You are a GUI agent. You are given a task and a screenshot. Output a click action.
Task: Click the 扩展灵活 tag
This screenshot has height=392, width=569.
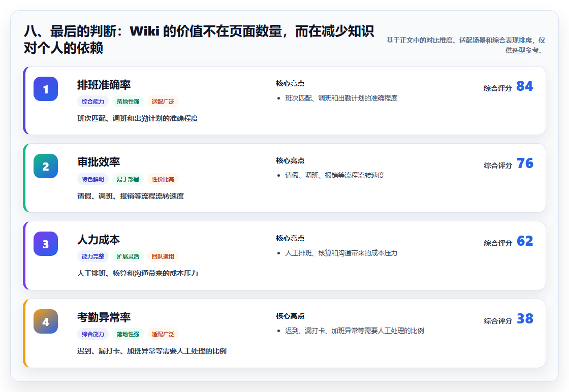tap(128, 256)
